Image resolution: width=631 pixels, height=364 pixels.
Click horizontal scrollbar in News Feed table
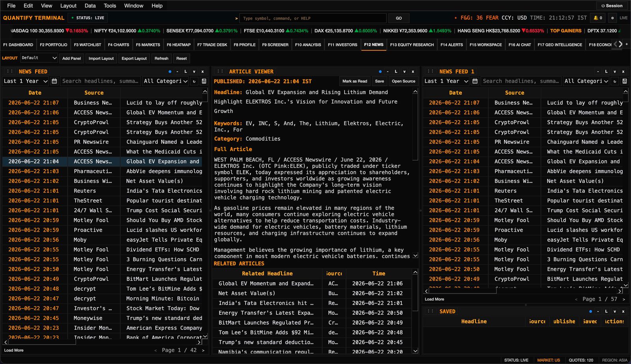[x=41, y=342]
